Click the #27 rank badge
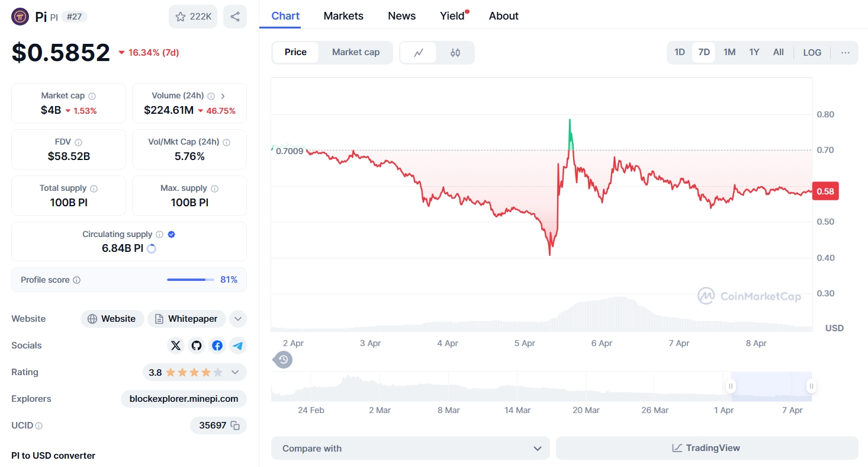The image size is (868, 467). pyautogui.click(x=74, y=17)
